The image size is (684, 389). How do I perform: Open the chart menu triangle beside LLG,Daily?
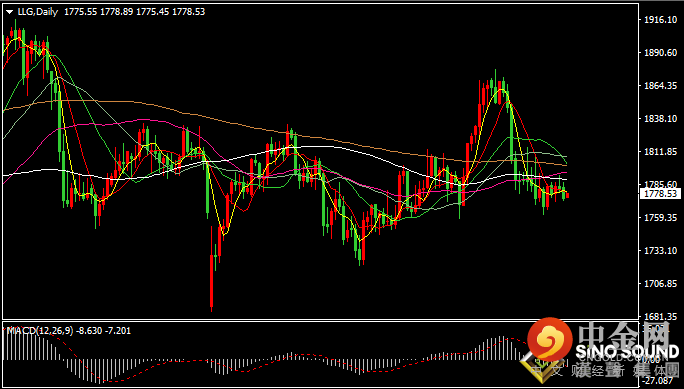tap(10, 12)
